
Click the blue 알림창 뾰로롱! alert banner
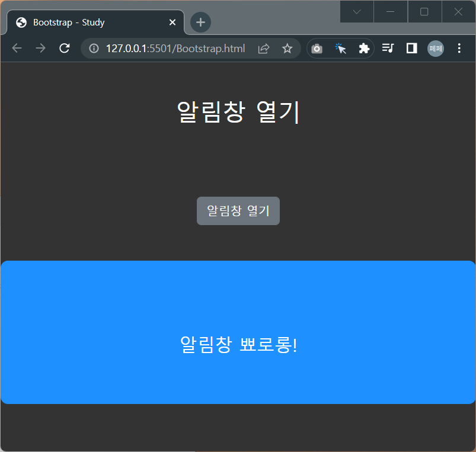click(x=238, y=332)
